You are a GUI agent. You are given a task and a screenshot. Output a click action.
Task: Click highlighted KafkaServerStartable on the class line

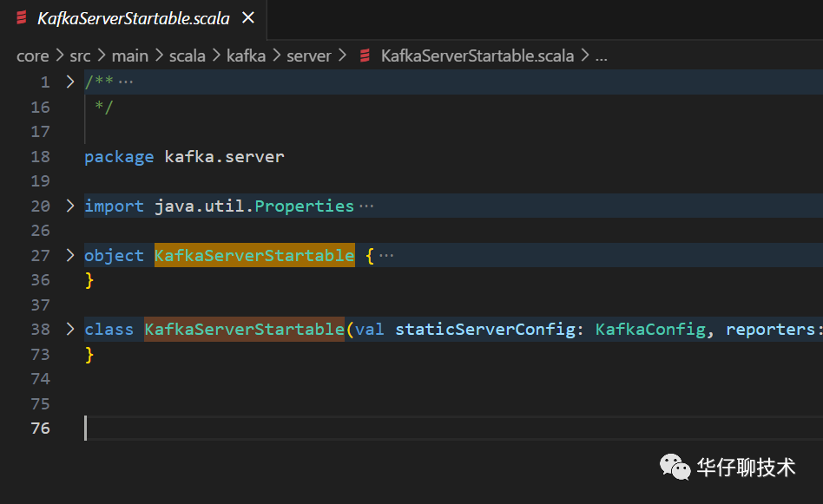(245, 329)
